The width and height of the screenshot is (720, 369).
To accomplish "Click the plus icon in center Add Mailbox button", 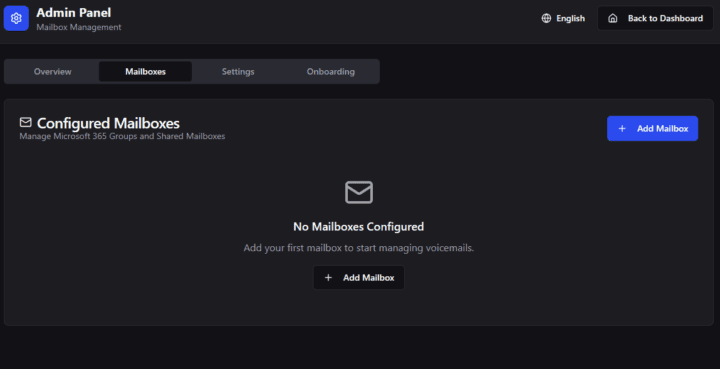I will [328, 278].
